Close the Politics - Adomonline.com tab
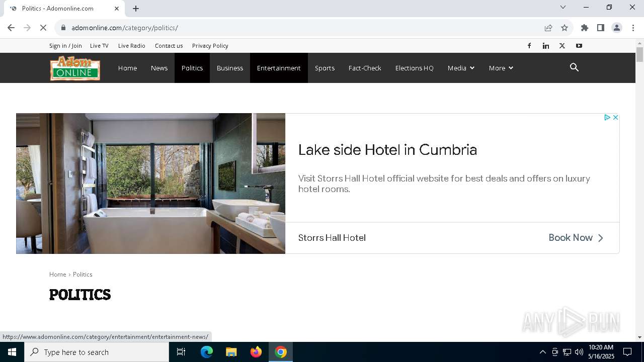This screenshot has height=362, width=644. point(117,9)
